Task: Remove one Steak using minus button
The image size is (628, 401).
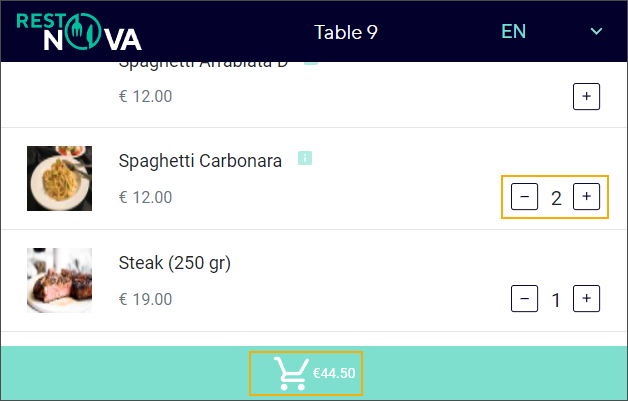Action: [524, 298]
